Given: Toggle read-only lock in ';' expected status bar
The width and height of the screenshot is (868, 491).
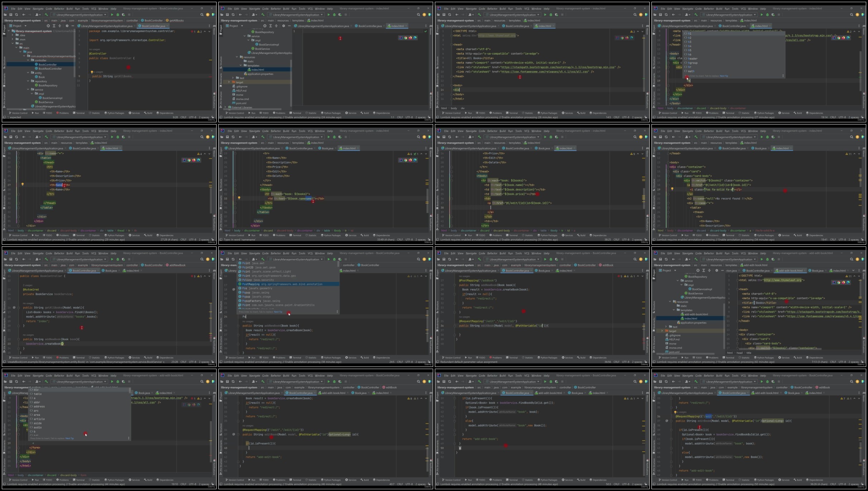Looking at the screenshot, I should point(213,117).
